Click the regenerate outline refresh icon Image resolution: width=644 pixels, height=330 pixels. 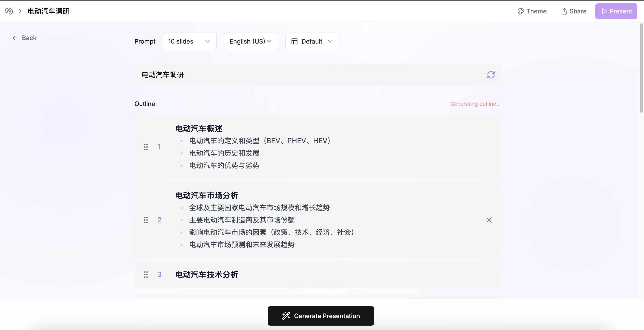pos(491,75)
